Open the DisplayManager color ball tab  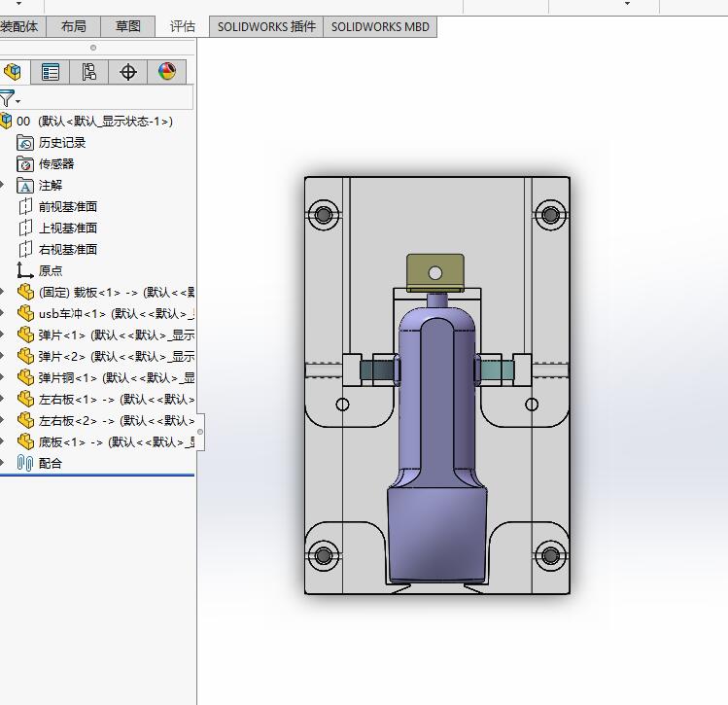pos(166,72)
